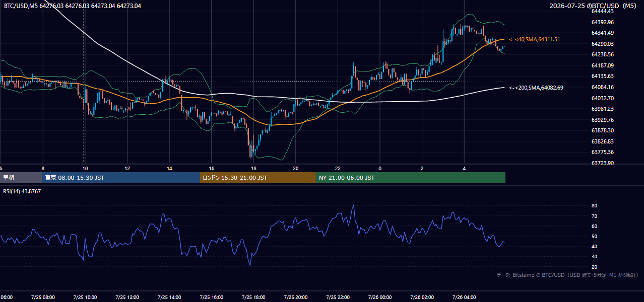Click the 7/26 00:00 date label

(x=380, y=297)
